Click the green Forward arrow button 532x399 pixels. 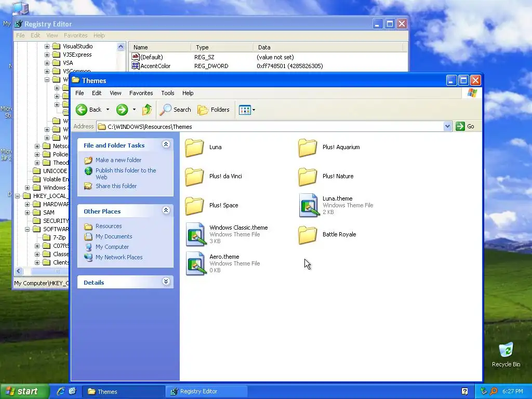(122, 110)
